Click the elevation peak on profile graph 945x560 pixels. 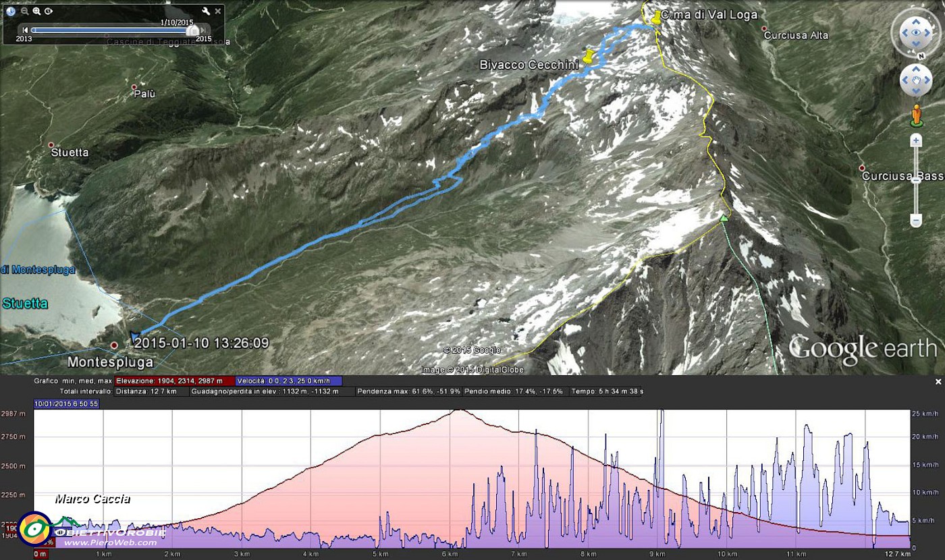(x=459, y=410)
